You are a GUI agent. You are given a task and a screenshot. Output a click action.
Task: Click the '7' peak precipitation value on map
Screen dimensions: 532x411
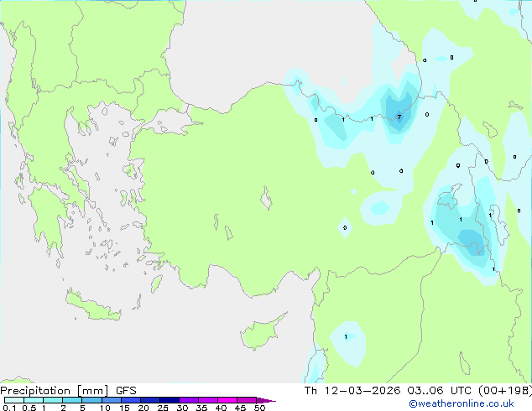click(399, 117)
